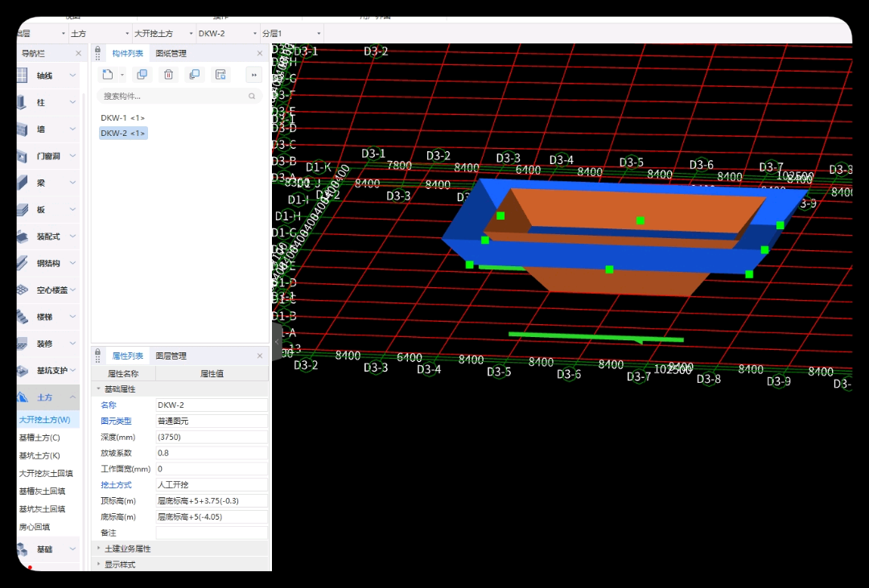This screenshot has width=869, height=588.
Task: Select component DKW-1 in the list
Action: (122, 117)
